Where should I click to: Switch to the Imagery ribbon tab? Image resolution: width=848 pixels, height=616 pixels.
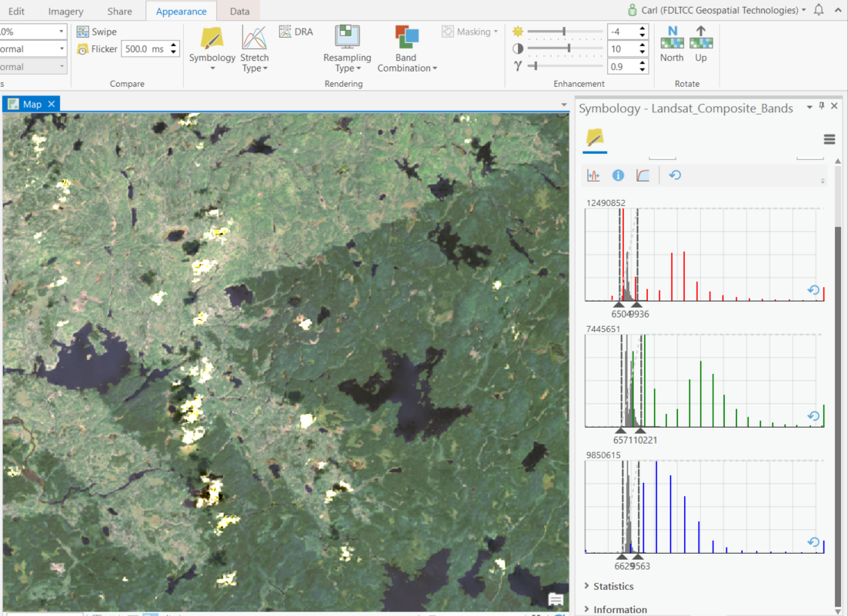coord(65,11)
